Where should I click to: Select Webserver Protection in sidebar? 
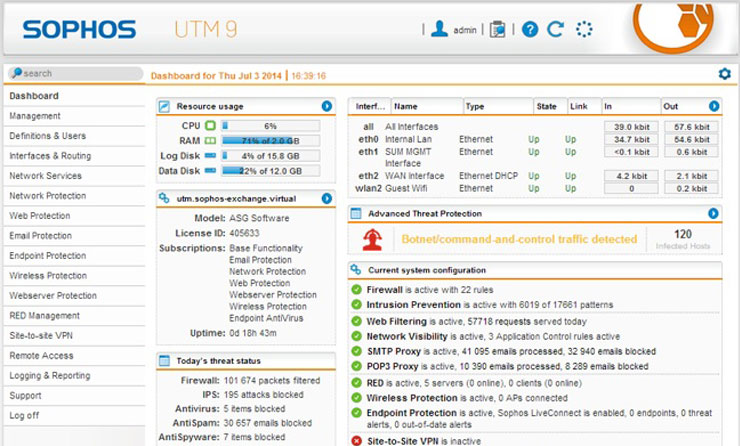pos(74,295)
